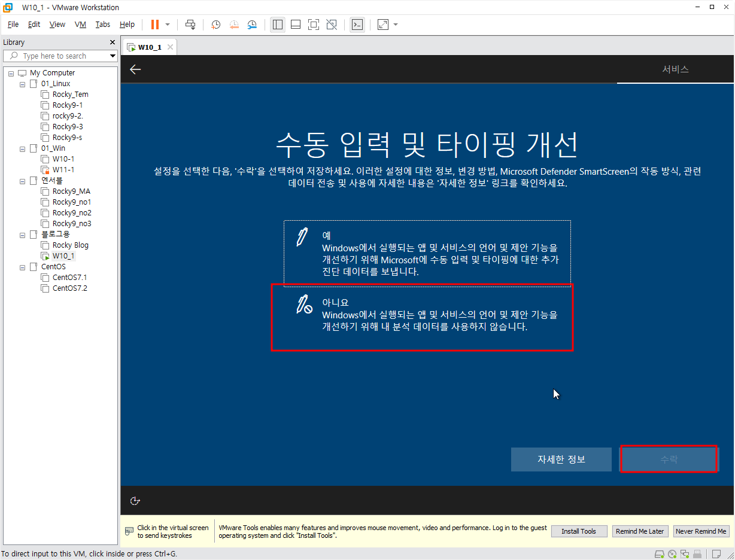735x560 pixels.
Task: Click the Unity mode toolbar icon
Action: [331, 25]
